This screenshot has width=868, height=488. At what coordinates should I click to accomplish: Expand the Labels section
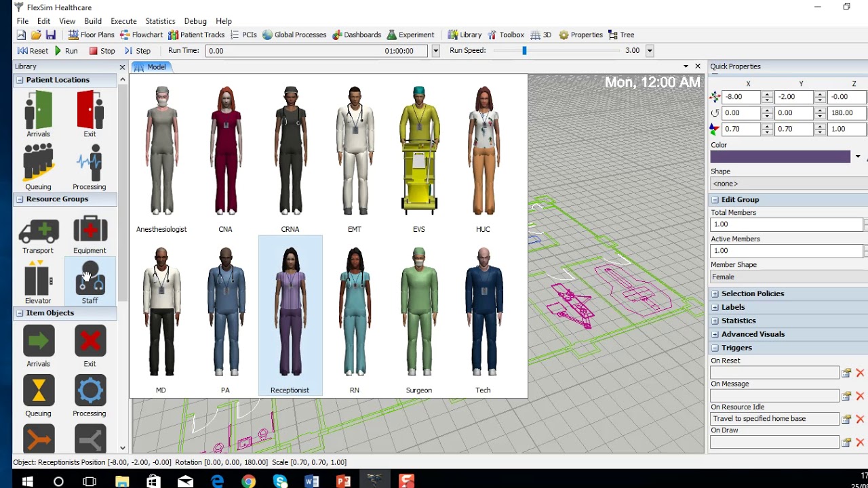coord(715,307)
